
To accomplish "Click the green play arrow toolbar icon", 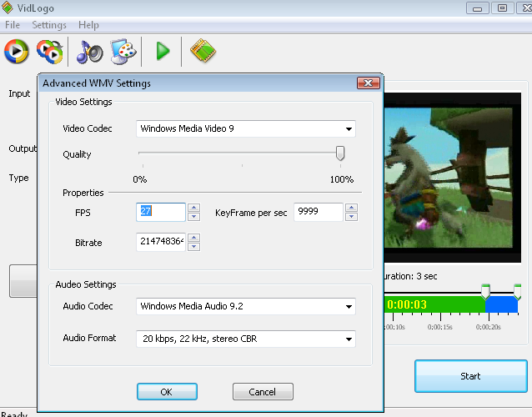I will coord(163,51).
